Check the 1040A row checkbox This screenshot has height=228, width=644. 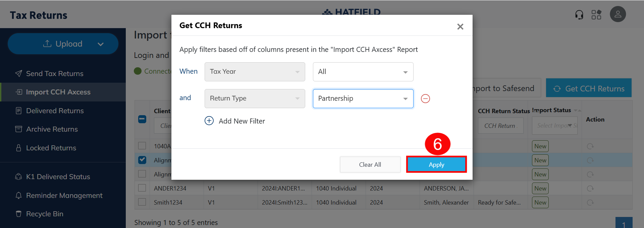point(142,146)
